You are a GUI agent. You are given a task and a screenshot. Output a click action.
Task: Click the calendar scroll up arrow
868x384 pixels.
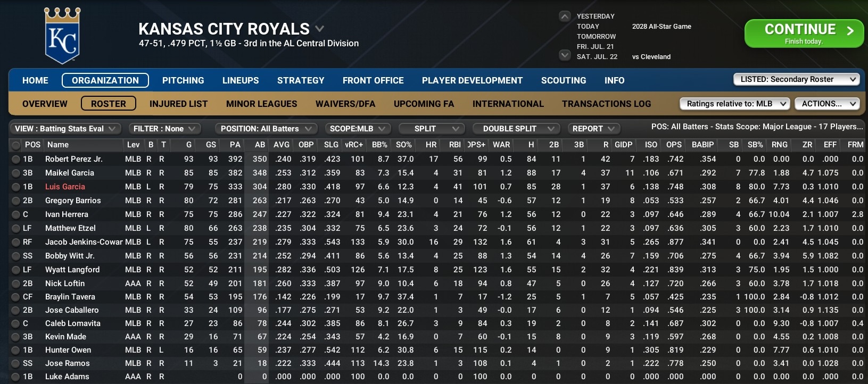point(565,16)
